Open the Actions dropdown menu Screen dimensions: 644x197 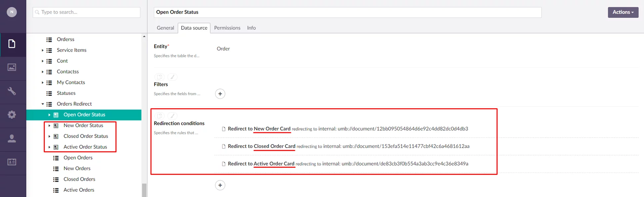coord(623,12)
